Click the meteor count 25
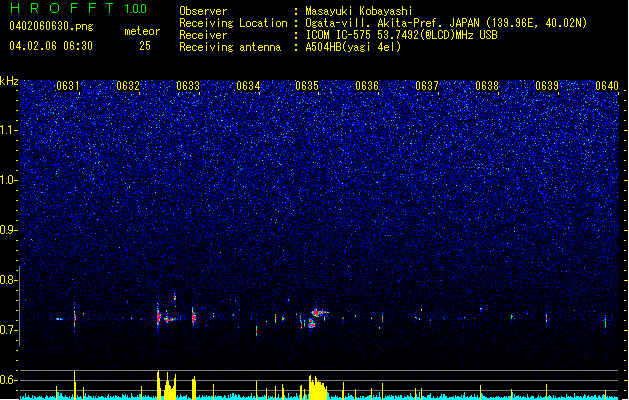Viewport: 629px width, 400px height. pyautogui.click(x=145, y=46)
